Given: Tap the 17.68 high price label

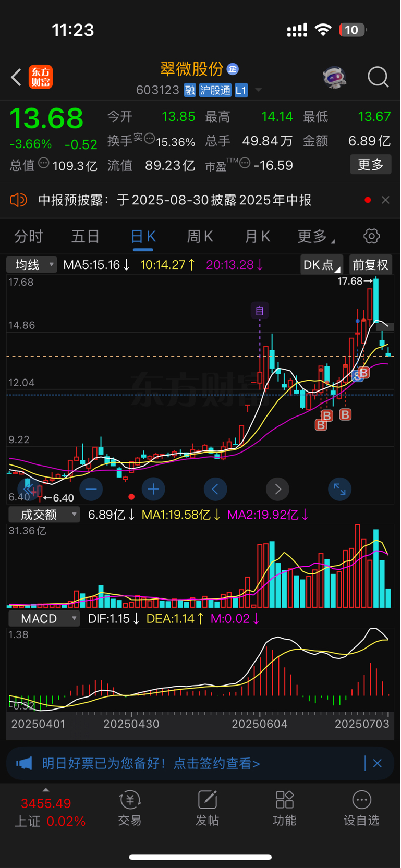Looking at the screenshot, I should coord(355,282).
